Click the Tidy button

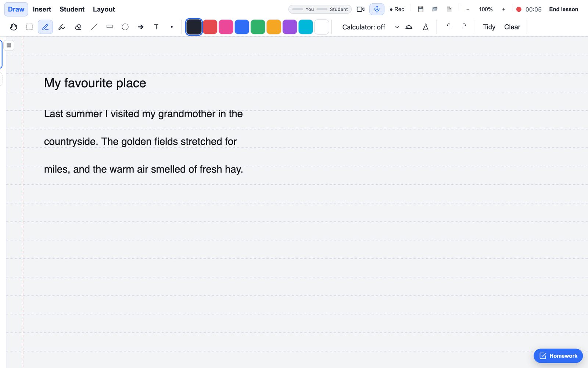pos(489,27)
